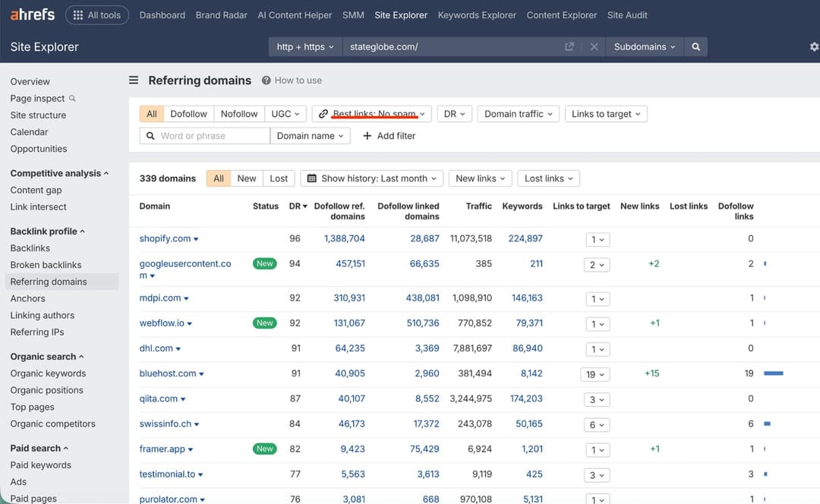Toggle sidebar with the hamburger icon
This screenshot has width=820, height=504.
point(134,80)
